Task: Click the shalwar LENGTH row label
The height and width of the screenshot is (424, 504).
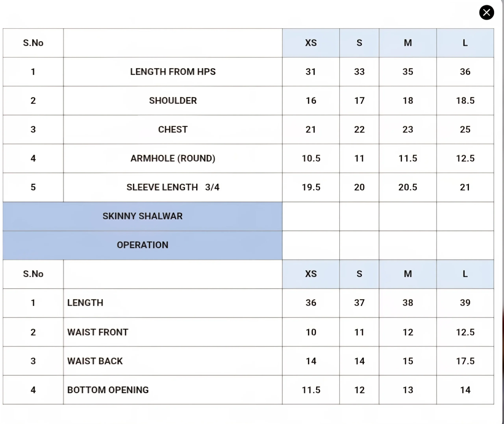Action: click(x=85, y=303)
